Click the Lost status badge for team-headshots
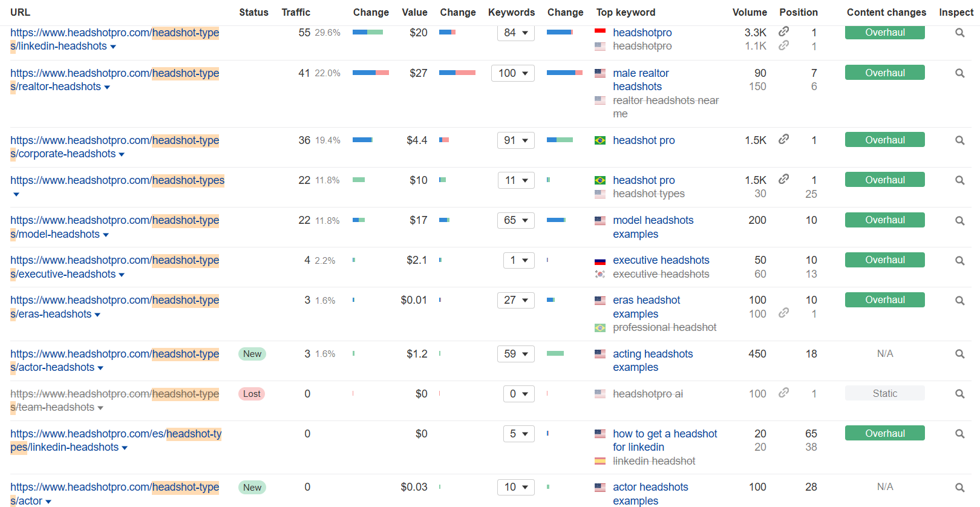980x507 pixels. tap(252, 394)
